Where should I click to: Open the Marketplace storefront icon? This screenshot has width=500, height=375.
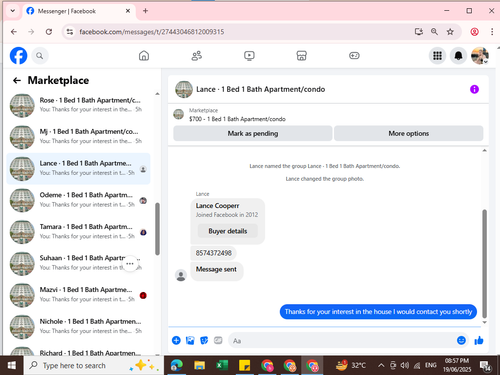coord(302,56)
